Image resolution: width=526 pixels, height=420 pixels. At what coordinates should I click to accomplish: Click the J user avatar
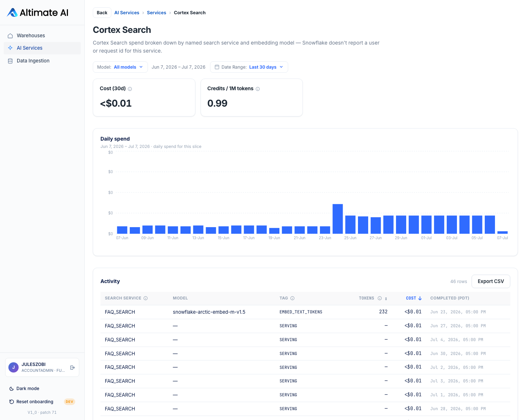(14, 367)
